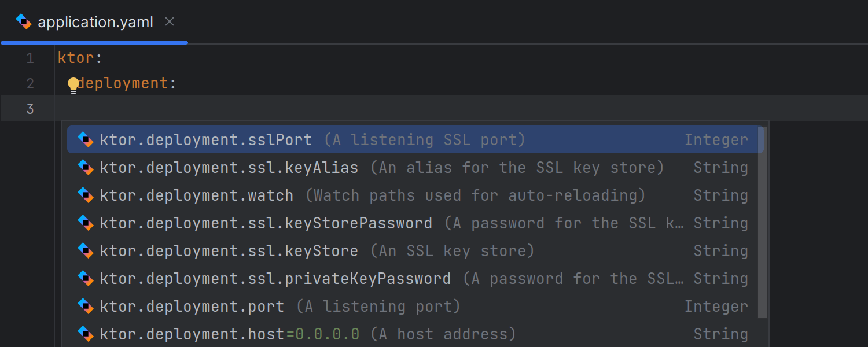Click the Ktor icon beside the sslPort suggestion
Image resolution: width=868 pixels, height=347 pixels.
[x=85, y=139]
